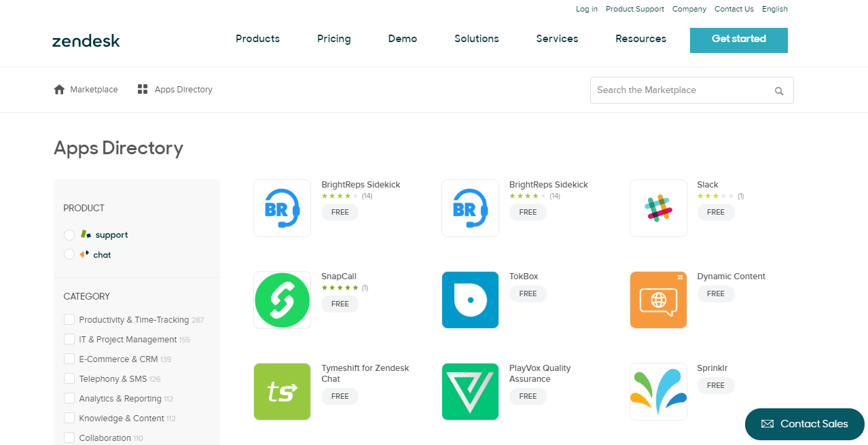The width and height of the screenshot is (868, 445).
Task: Open the Pricing menu item
Action: [x=334, y=39]
